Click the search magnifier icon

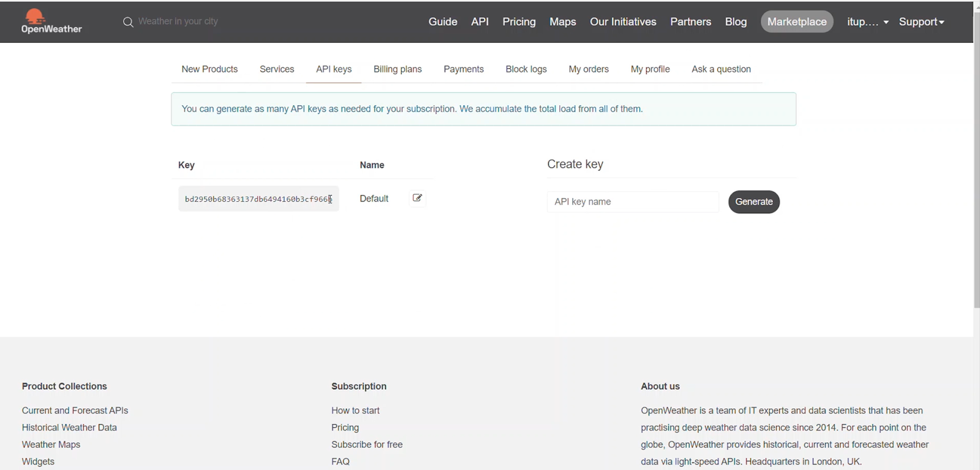click(x=128, y=22)
